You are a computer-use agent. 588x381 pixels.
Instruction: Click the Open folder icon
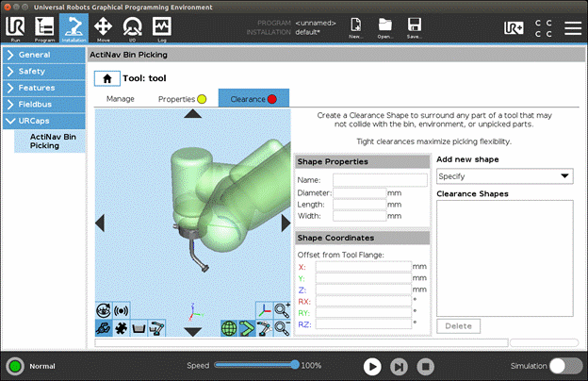click(x=384, y=28)
